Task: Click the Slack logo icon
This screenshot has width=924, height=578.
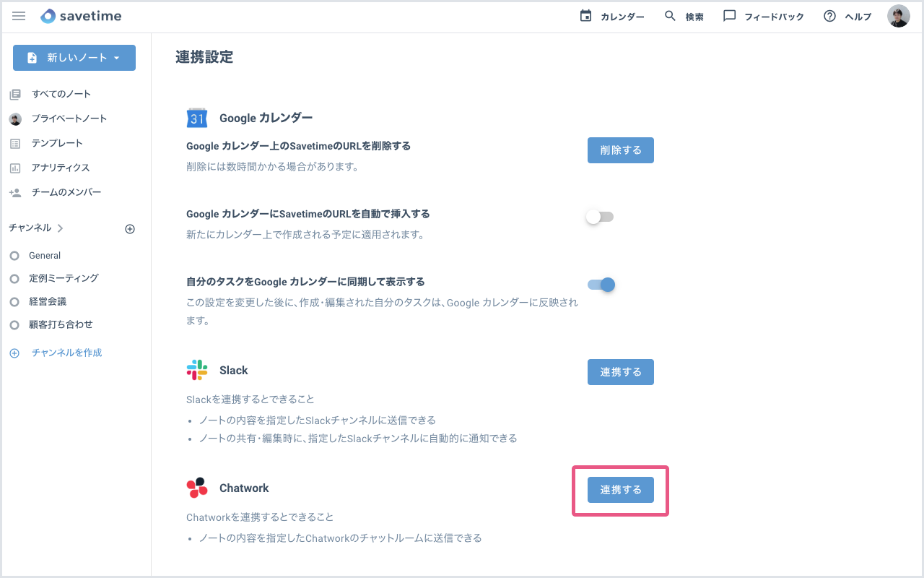Action: [197, 370]
